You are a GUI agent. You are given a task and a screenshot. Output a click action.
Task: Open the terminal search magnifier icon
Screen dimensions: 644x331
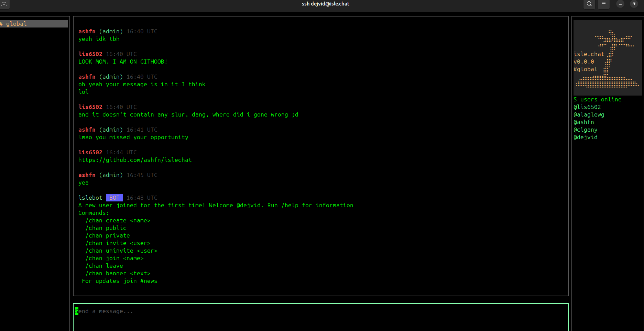(x=589, y=4)
